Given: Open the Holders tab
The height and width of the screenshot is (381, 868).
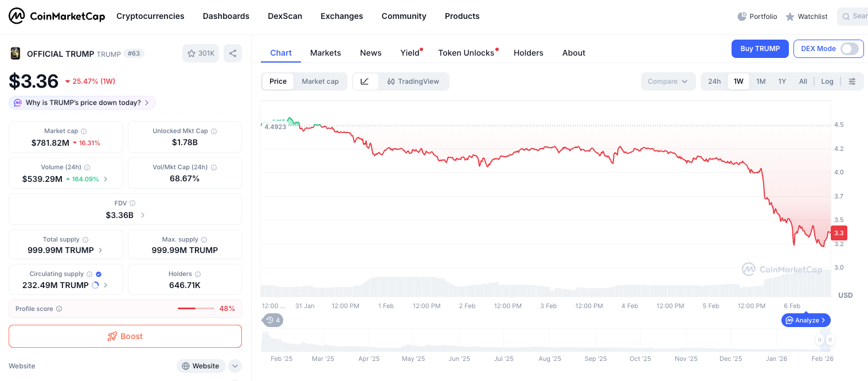Looking at the screenshot, I should (528, 53).
